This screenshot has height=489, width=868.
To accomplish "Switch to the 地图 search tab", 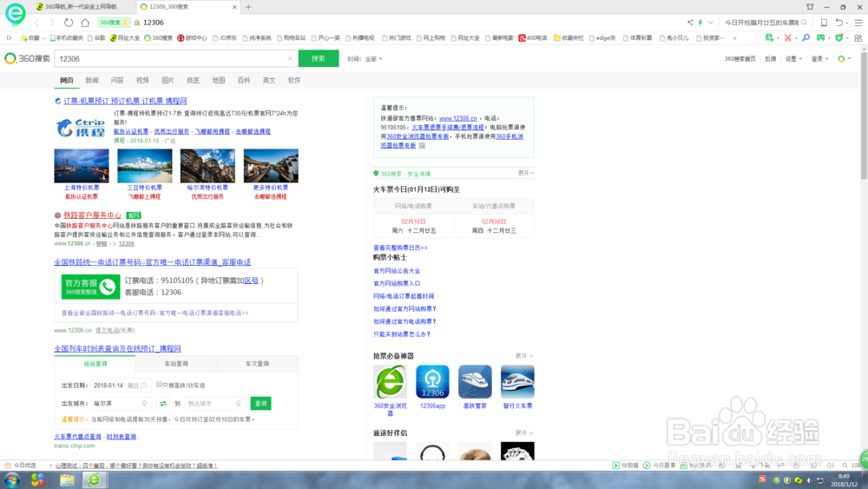I will [219, 80].
